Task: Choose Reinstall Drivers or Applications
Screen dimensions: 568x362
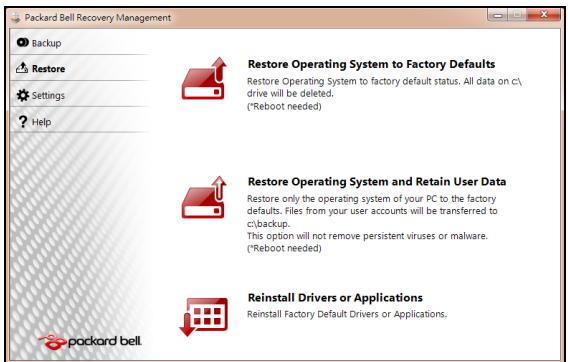Action: (x=335, y=297)
